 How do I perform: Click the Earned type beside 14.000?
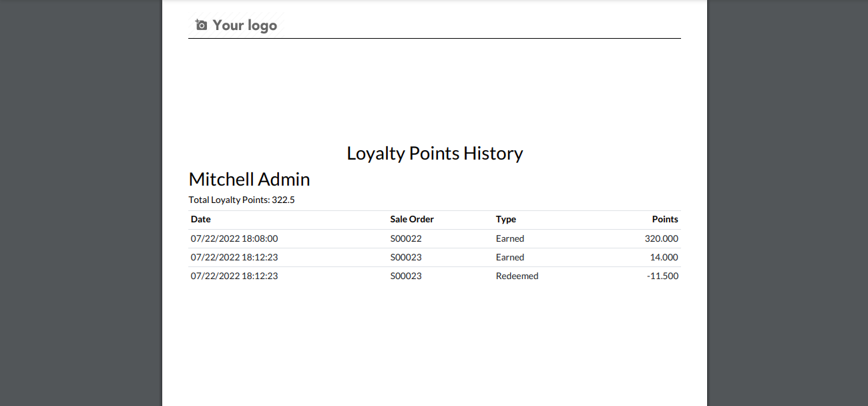[510, 257]
